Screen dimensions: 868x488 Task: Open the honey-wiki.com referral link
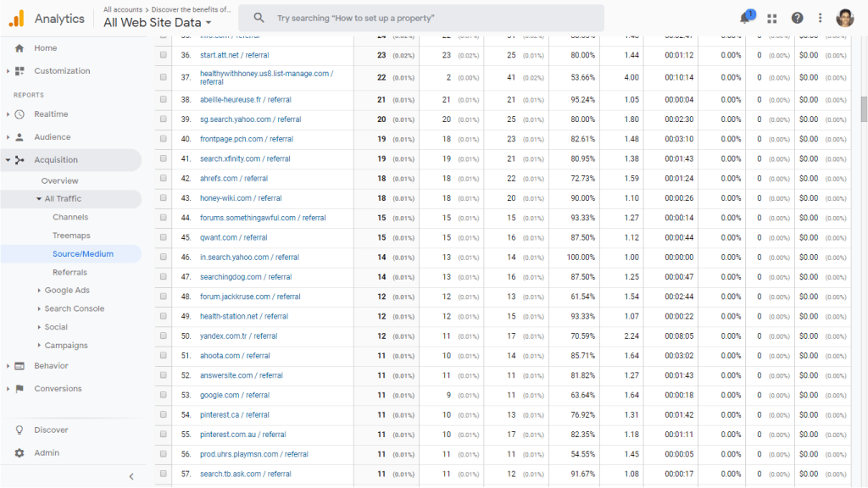tap(241, 198)
